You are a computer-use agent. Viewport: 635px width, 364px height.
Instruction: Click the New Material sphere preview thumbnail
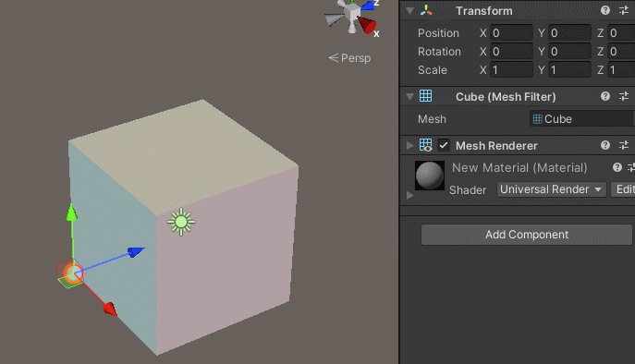[430, 176]
